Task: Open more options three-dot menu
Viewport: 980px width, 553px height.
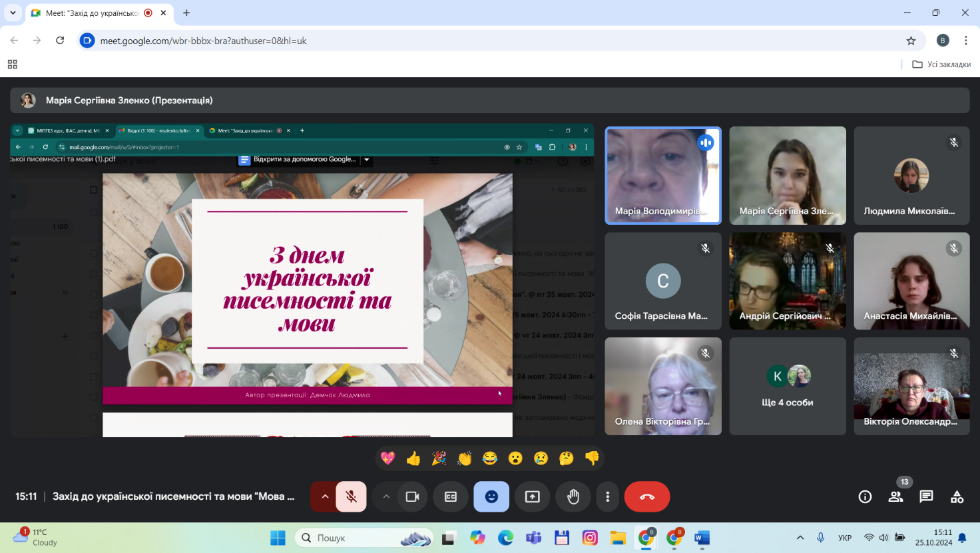Action: pos(607,496)
